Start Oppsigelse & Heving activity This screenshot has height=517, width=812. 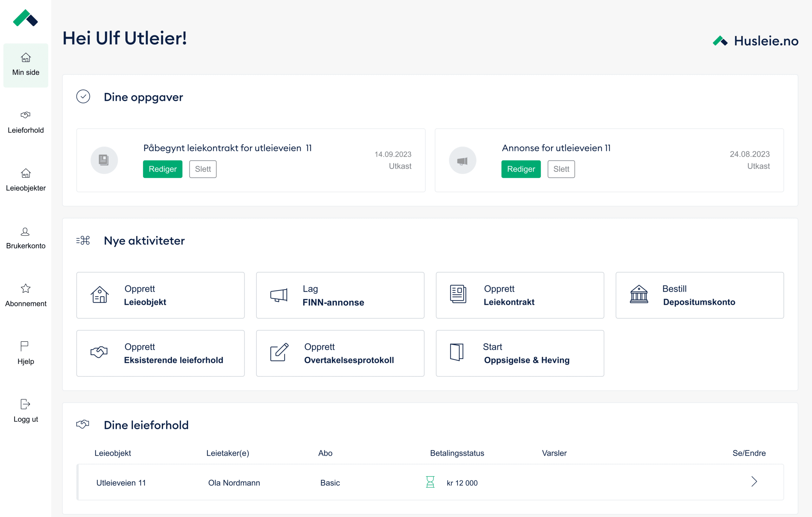tap(520, 353)
